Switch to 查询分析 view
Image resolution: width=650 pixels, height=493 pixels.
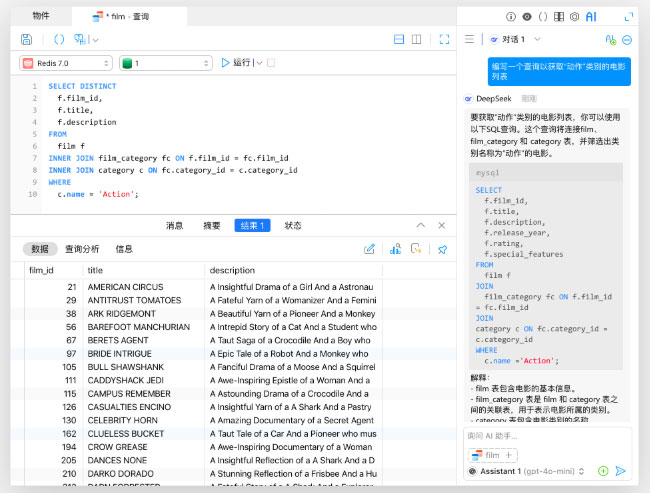tap(82, 249)
